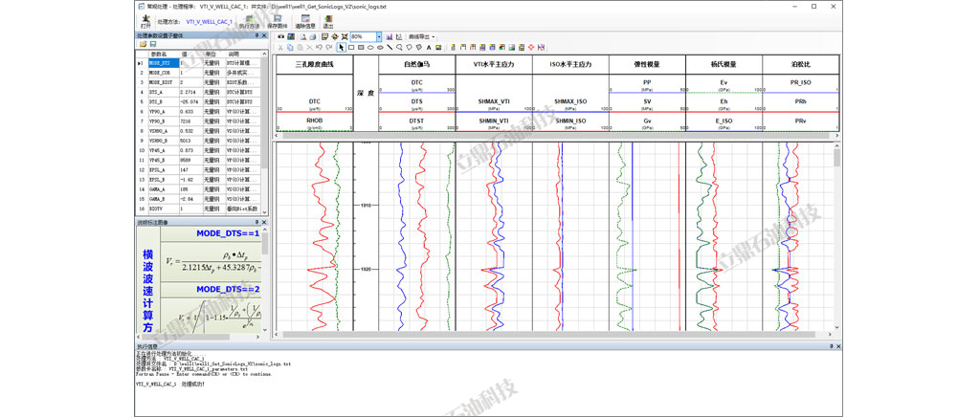Viewport: 980px width, 417px height.
Task: Click the VP90_B value 7216
Action: click(x=191, y=121)
